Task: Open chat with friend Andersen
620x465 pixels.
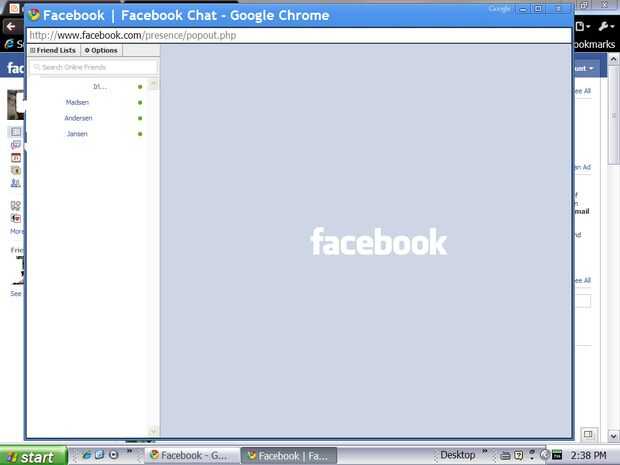Action: coord(78,118)
